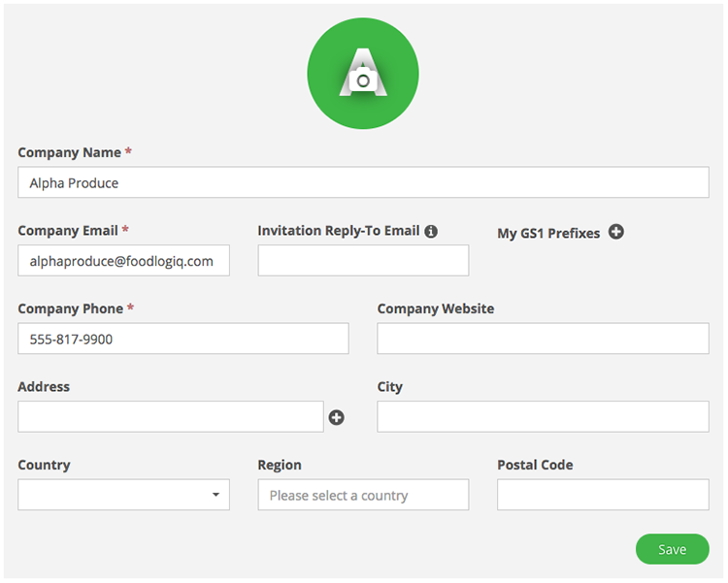Click the City input field
Viewport: 728px width, 583px height.
(x=544, y=417)
